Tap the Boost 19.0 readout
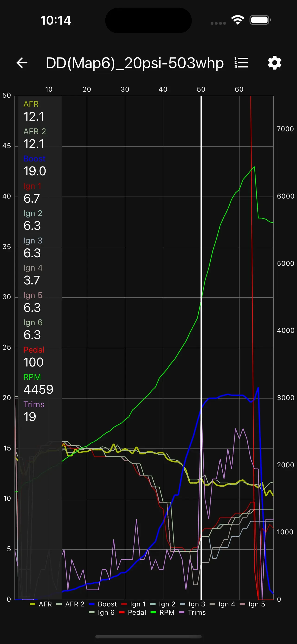 click(x=35, y=171)
